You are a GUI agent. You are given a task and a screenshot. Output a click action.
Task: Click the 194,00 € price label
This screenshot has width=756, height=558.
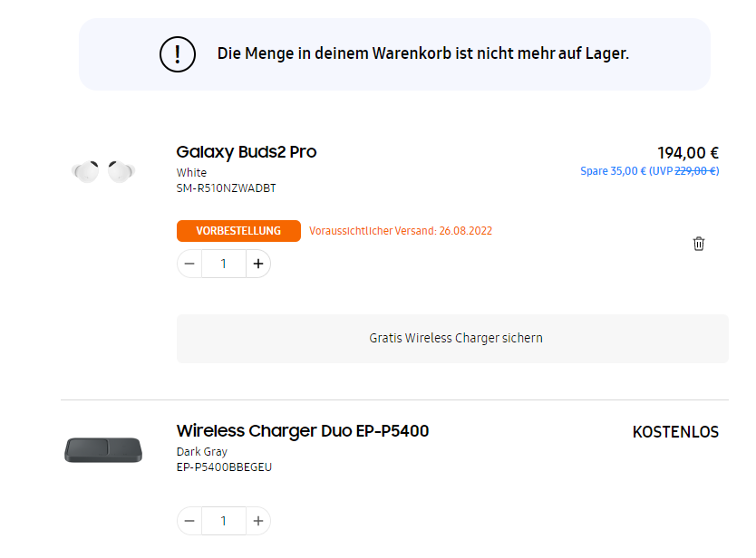[688, 153]
